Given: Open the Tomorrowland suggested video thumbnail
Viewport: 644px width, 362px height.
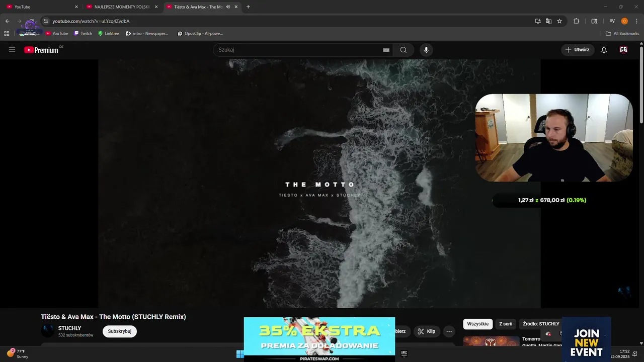Looking at the screenshot, I should [491, 341].
